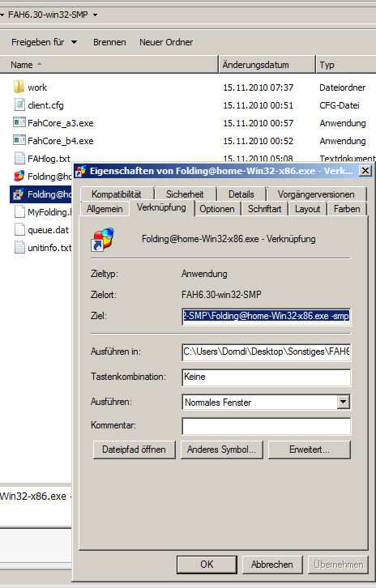Open the Freigeben für dropdown
The height and width of the screenshot is (588, 376).
44,42
